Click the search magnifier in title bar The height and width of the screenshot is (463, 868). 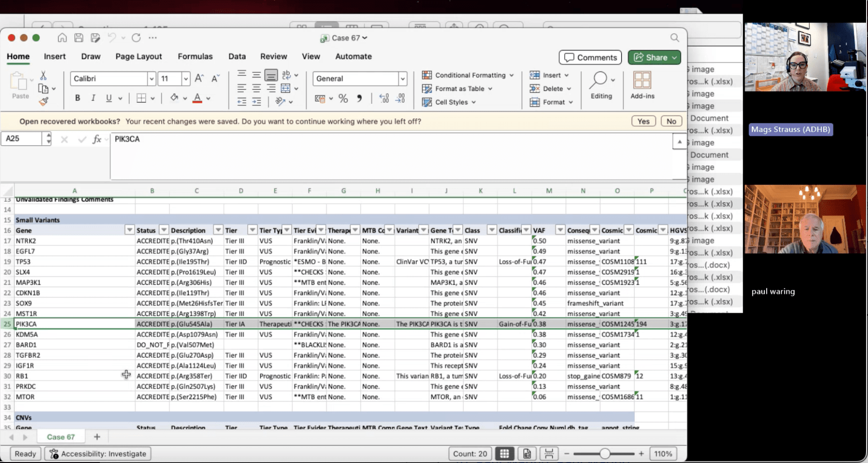coord(675,37)
